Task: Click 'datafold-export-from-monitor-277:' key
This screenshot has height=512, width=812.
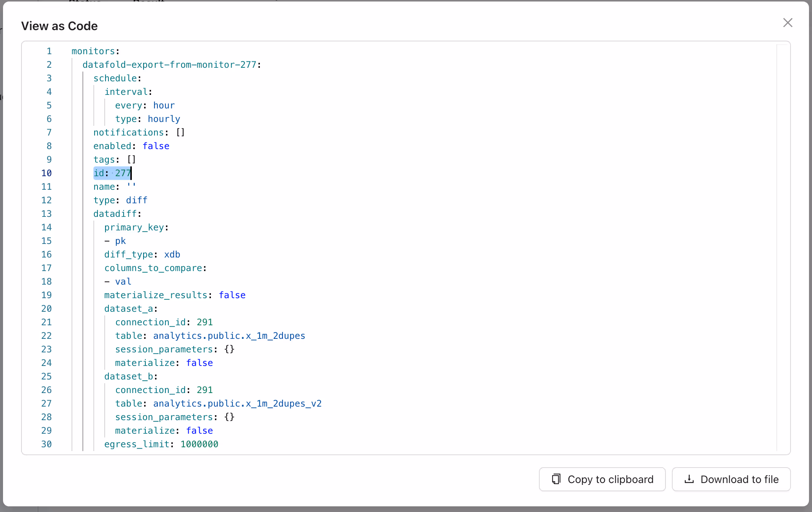Action: (172, 65)
